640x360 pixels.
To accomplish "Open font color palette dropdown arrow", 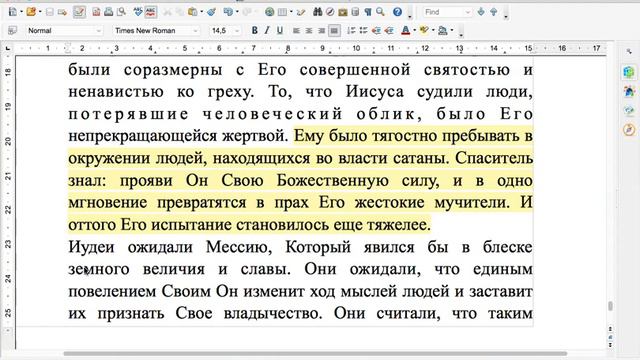I will [x=414, y=31].
